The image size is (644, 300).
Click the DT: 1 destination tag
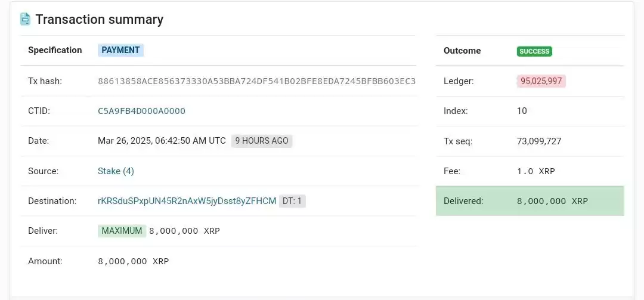pos(292,201)
